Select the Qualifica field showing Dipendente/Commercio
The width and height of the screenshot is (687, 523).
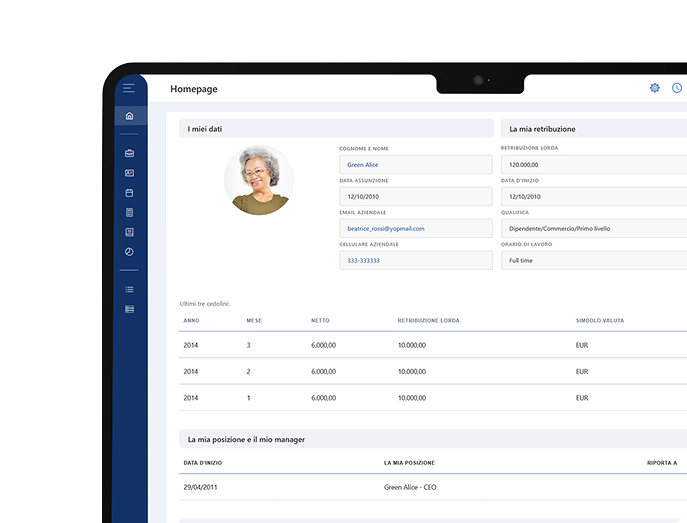pos(593,228)
